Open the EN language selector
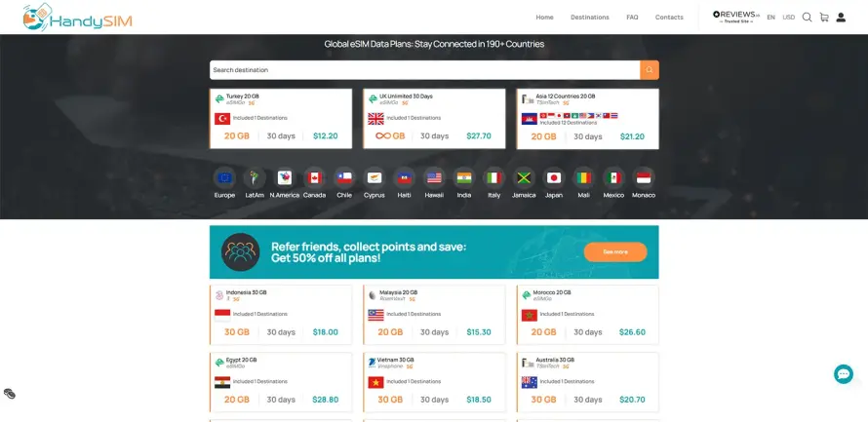868x422 pixels. tap(770, 18)
